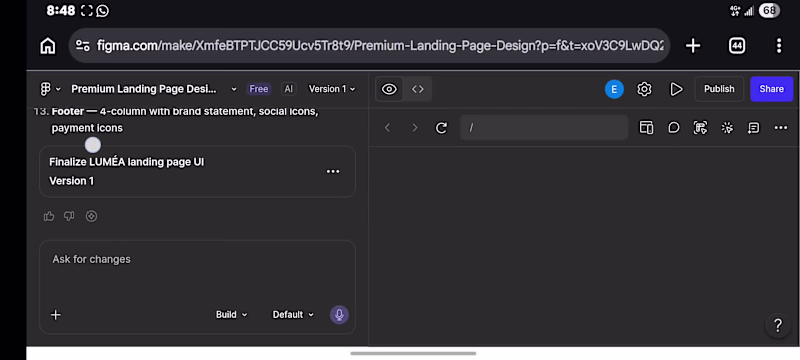Open the Figma logo main menu
The image size is (800, 360).
coord(50,89)
